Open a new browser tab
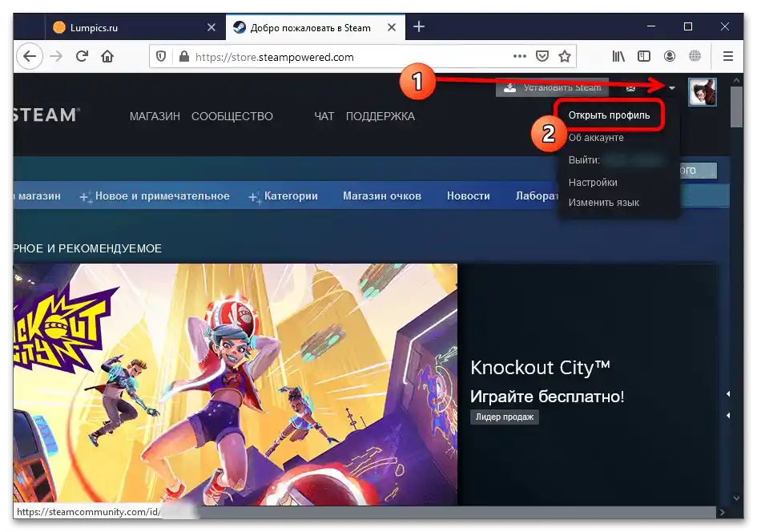Viewport: 757px width, 532px height. click(x=419, y=26)
